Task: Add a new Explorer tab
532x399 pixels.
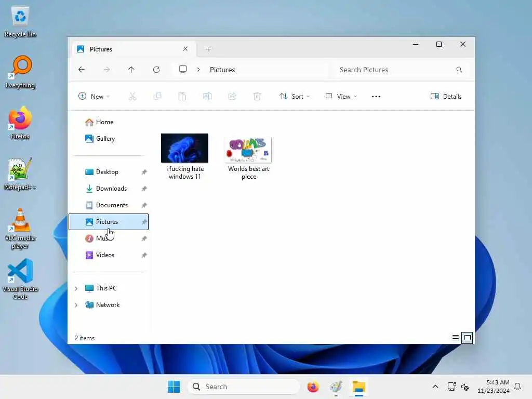Action: pyautogui.click(x=208, y=49)
